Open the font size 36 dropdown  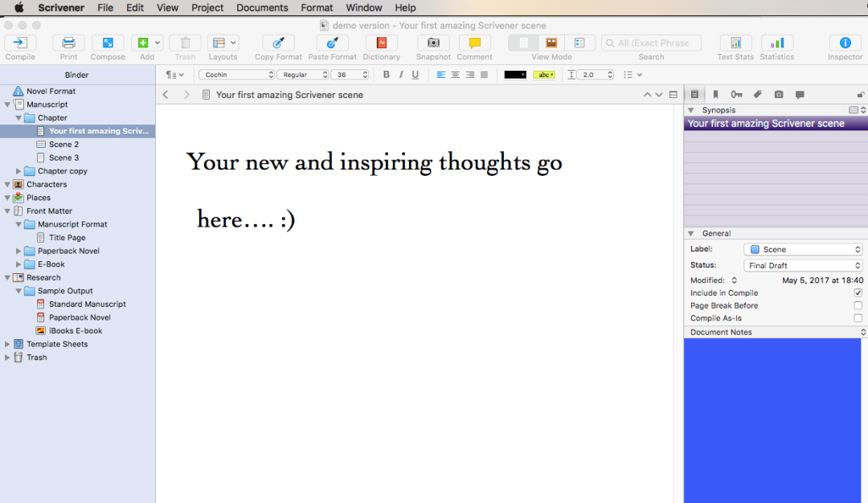coord(350,75)
